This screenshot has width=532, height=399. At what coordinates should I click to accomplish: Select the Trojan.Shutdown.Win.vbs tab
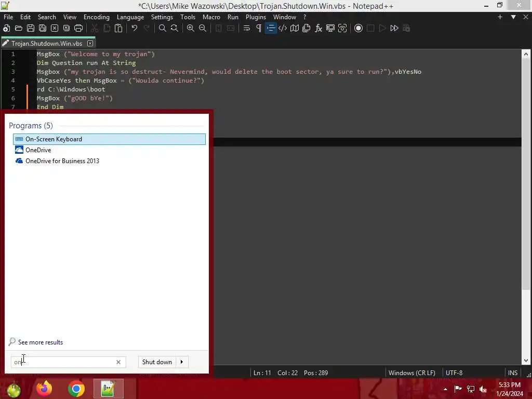click(47, 44)
